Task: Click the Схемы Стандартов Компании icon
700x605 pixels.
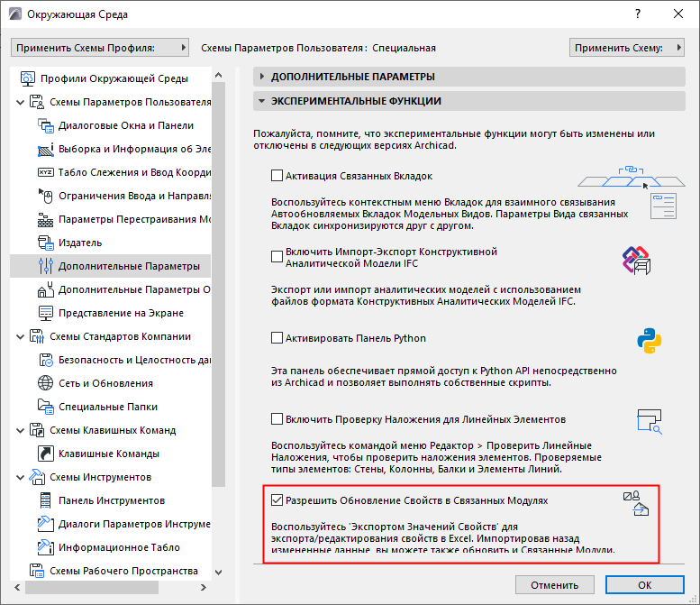Action: pos(37,336)
